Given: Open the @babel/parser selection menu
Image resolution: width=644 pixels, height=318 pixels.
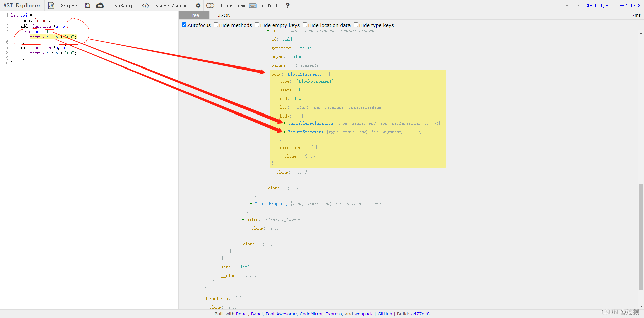Looking at the screenshot, I should [173, 6].
